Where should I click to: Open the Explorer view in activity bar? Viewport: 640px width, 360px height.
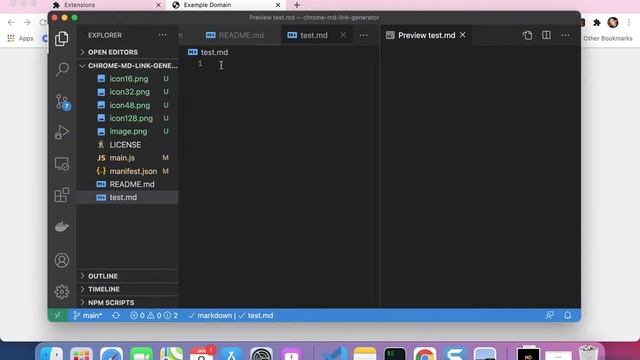(62, 38)
